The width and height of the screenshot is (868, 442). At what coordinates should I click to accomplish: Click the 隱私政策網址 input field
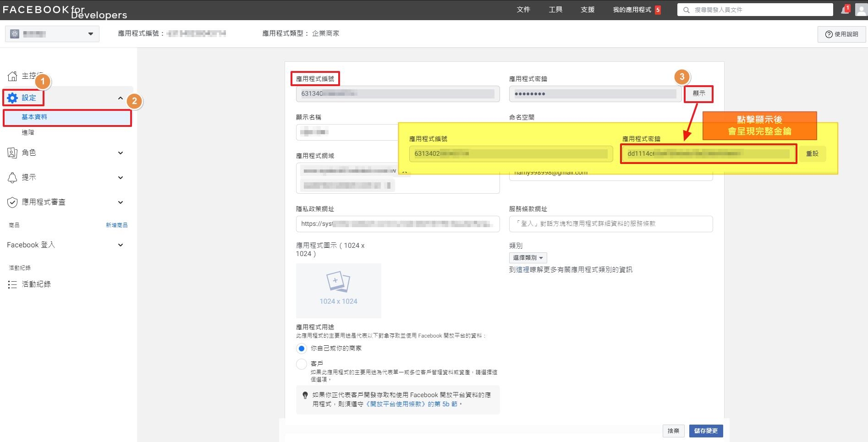coord(397,224)
